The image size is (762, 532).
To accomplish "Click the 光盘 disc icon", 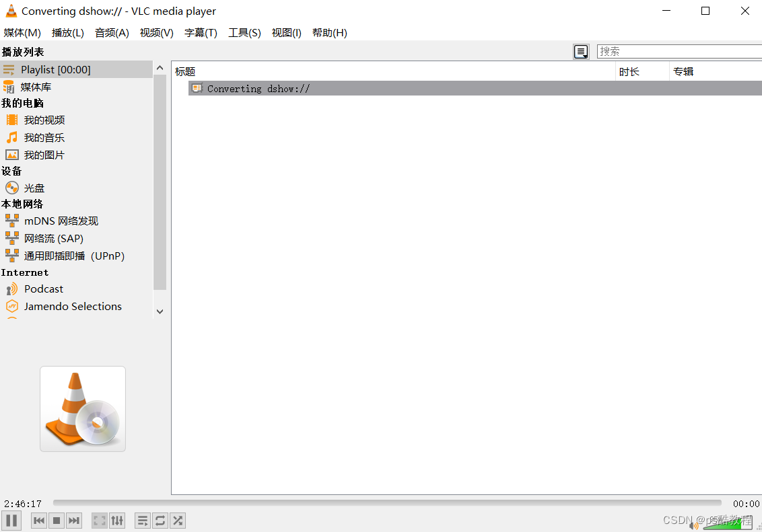I will (x=12, y=188).
